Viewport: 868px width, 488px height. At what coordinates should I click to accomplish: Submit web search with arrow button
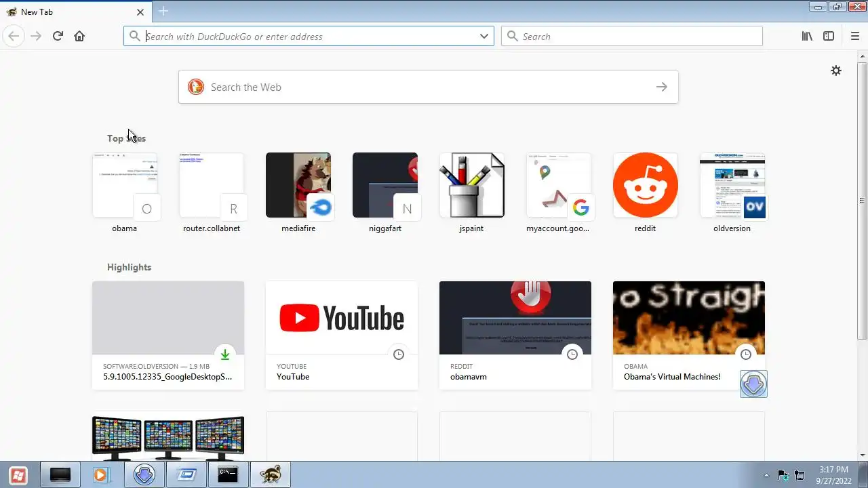click(662, 87)
